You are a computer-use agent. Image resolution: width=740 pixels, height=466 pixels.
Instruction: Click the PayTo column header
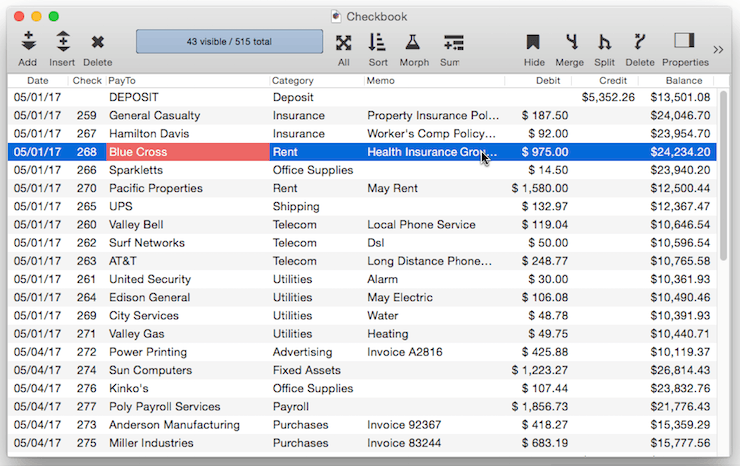(122, 81)
